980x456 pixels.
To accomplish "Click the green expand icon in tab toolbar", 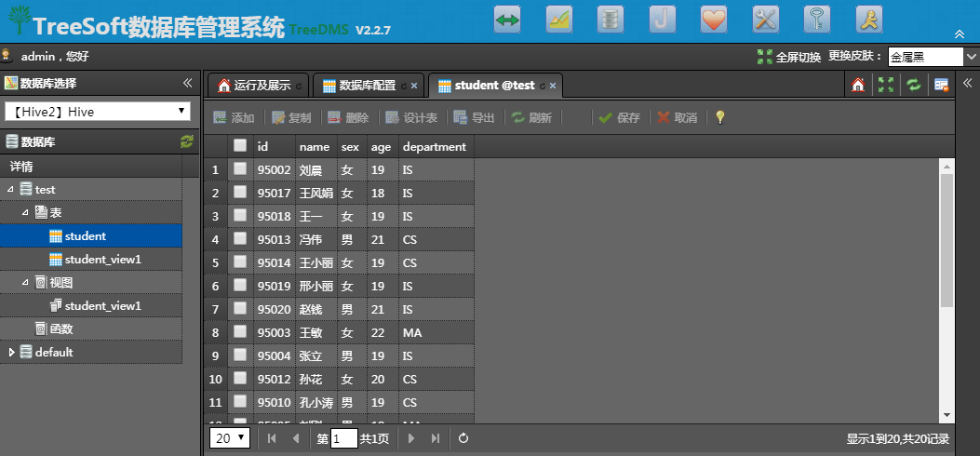I will [x=886, y=85].
